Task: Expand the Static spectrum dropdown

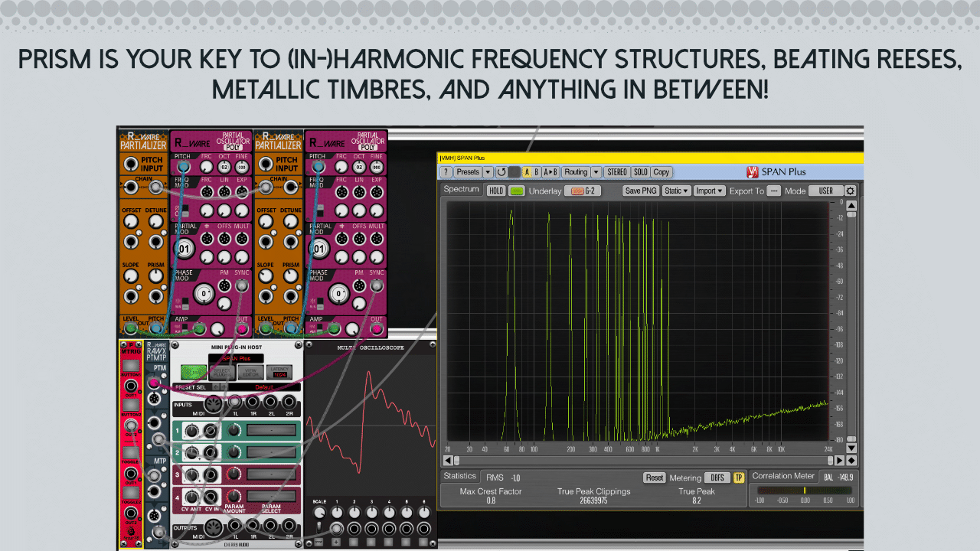Action: pyautogui.click(x=676, y=191)
